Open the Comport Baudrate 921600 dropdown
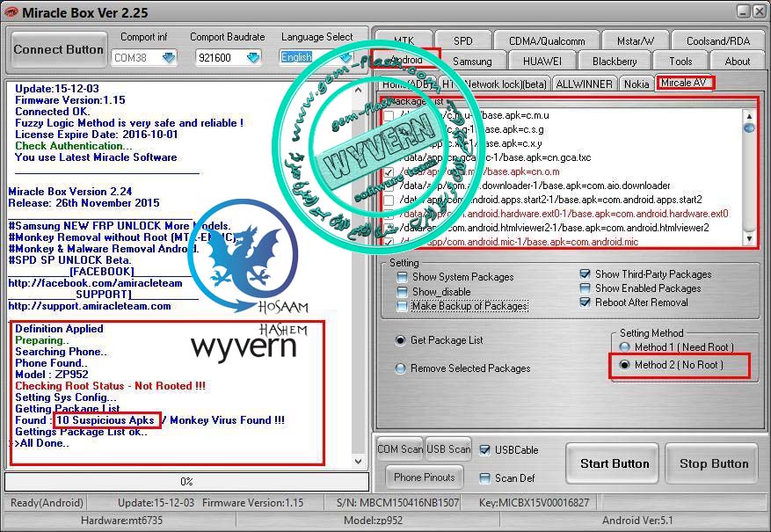The height and width of the screenshot is (532, 771). pyautogui.click(x=253, y=57)
